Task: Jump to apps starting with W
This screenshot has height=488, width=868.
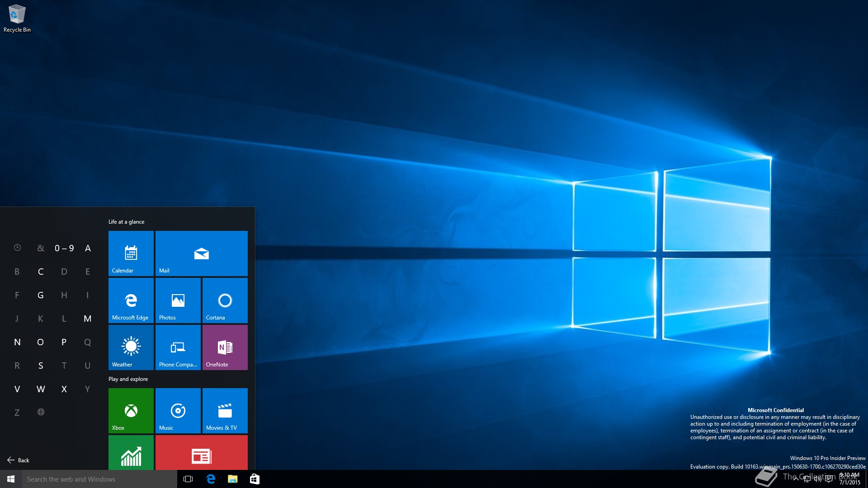Action: (41, 389)
